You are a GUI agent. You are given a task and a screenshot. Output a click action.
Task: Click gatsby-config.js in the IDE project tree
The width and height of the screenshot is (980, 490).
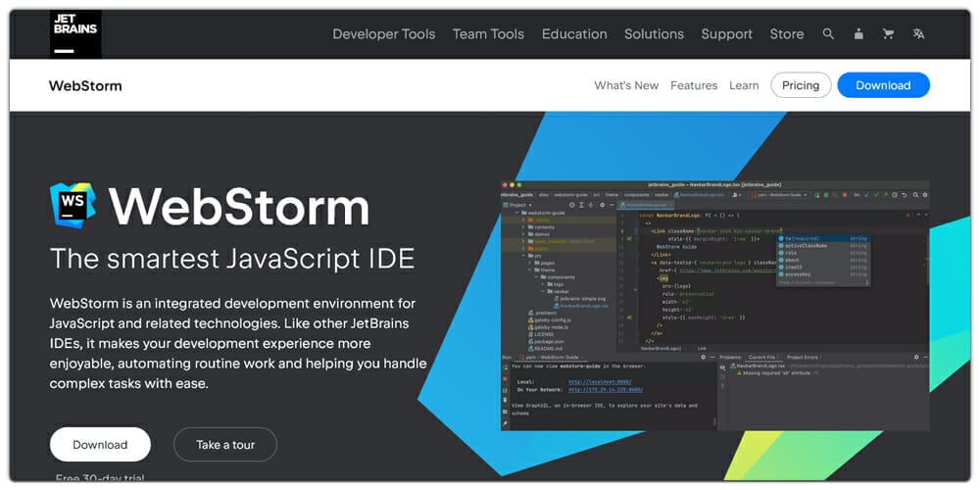pyautogui.click(x=553, y=319)
